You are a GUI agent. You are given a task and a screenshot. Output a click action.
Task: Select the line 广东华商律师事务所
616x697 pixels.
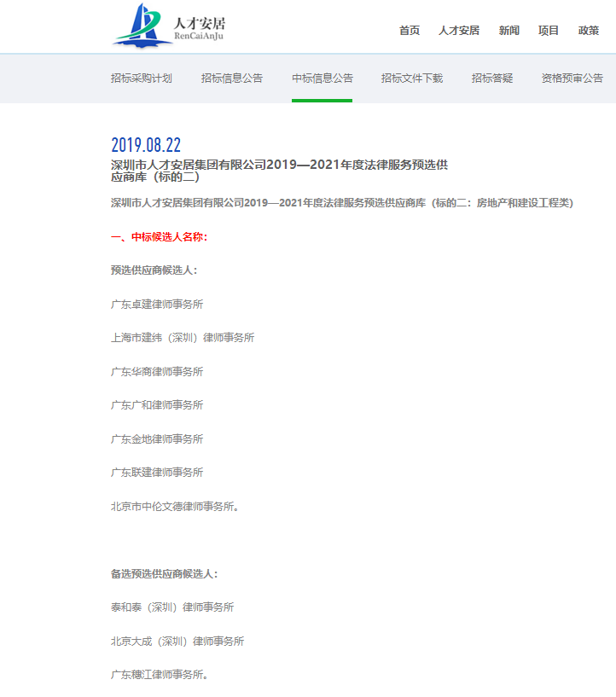click(x=157, y=372)
